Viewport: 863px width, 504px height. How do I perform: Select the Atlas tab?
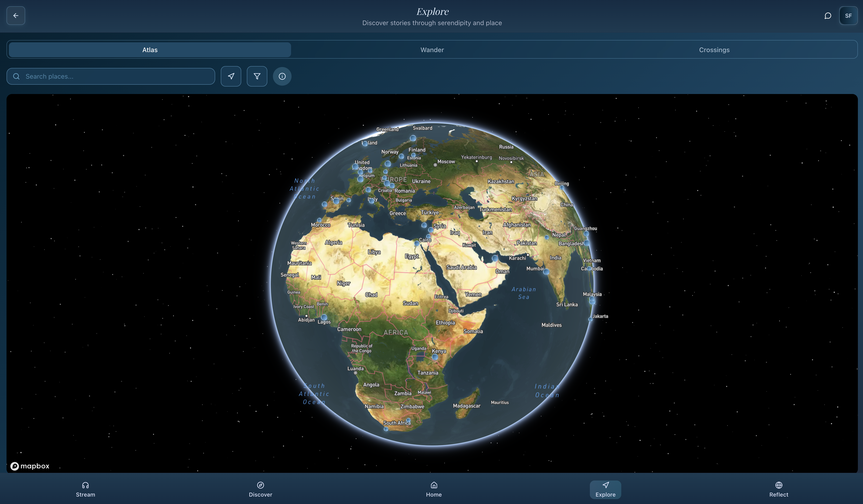[150, 50]
